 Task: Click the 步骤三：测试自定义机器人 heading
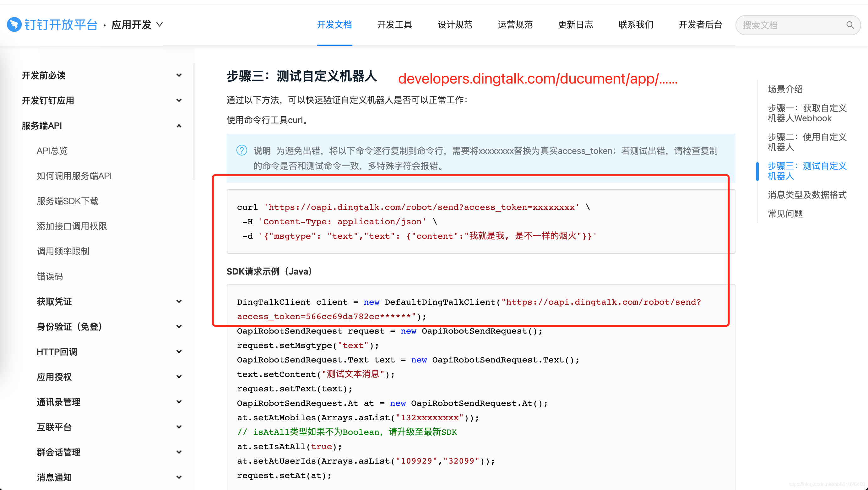pyautogui.click(x=301, y=76)
